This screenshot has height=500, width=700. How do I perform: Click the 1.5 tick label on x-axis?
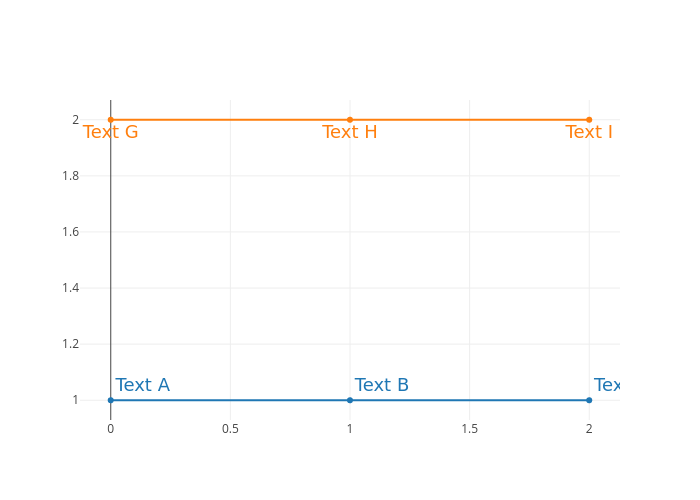469,429
